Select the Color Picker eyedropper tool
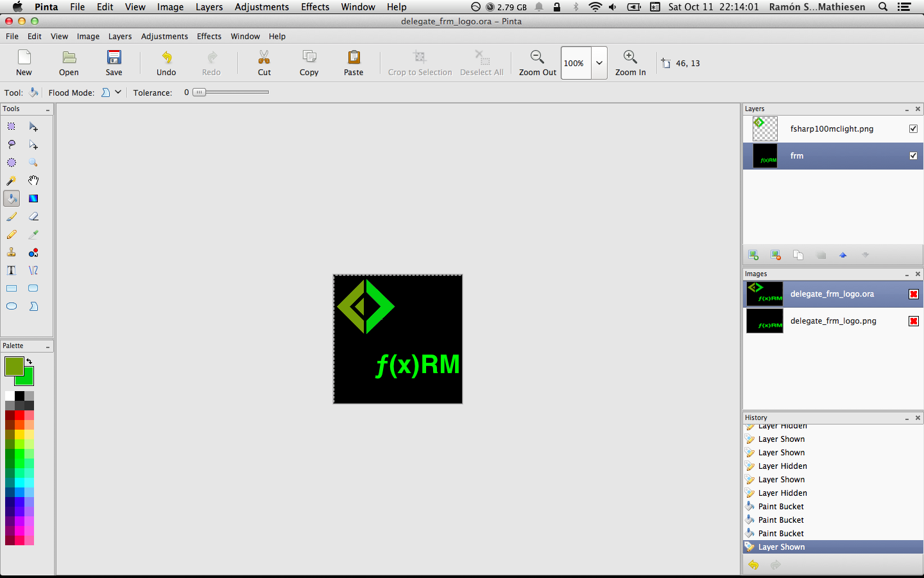The width and height of the screenshot is (924, 578). 33,234
